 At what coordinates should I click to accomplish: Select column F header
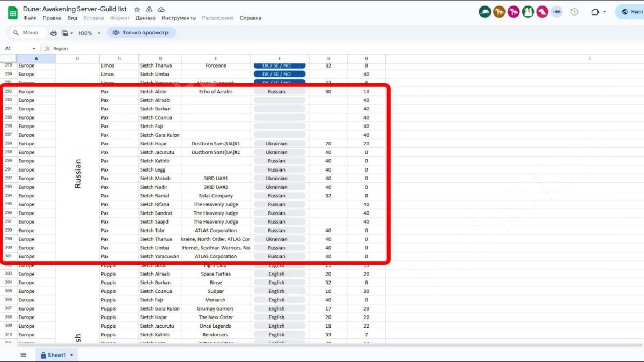[x=280, y=58]
